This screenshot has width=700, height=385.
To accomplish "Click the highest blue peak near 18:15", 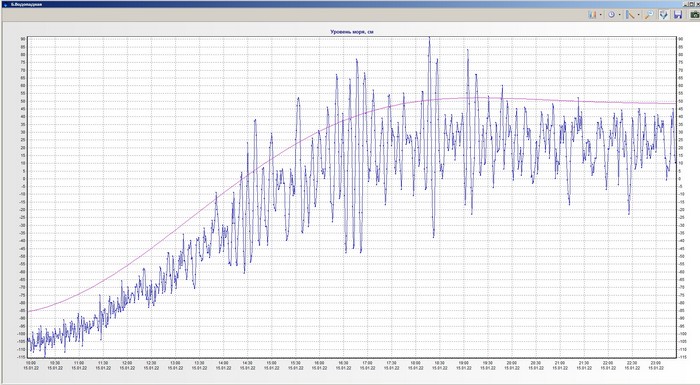I will (429, 38).
